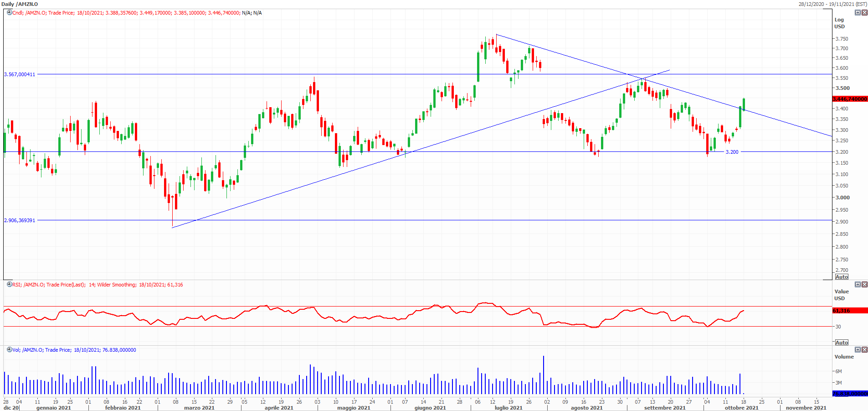This screenshot has width=868, height=411.
Task: Toggle Auto scaling on the price axis
Action: [x=841, y=277]
